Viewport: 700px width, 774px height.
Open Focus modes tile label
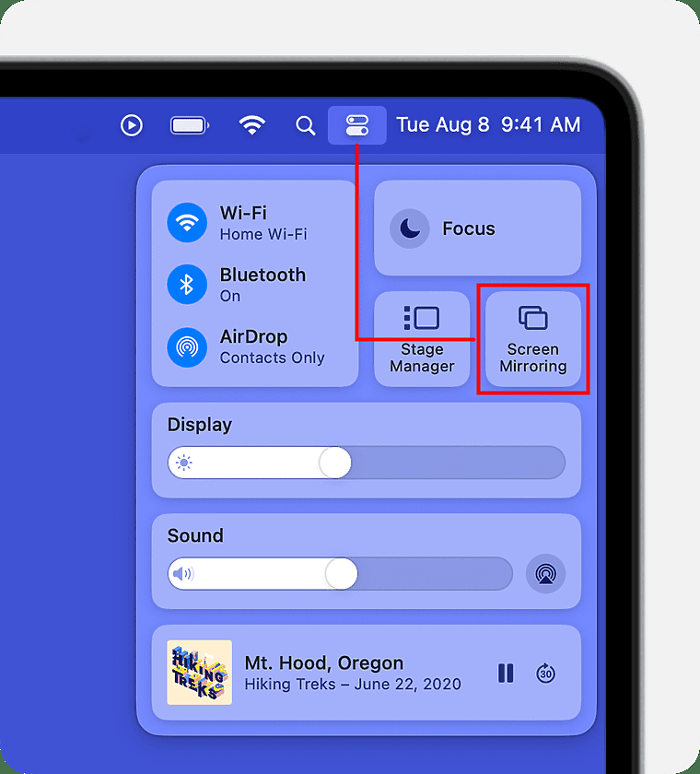(x=469, y=229)
